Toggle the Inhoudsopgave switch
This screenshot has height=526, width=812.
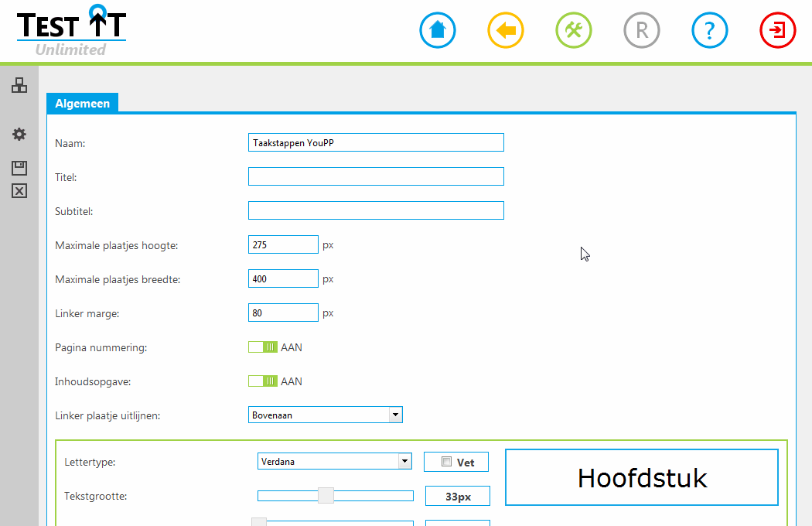pyautogui.click(x=263, y=381)
